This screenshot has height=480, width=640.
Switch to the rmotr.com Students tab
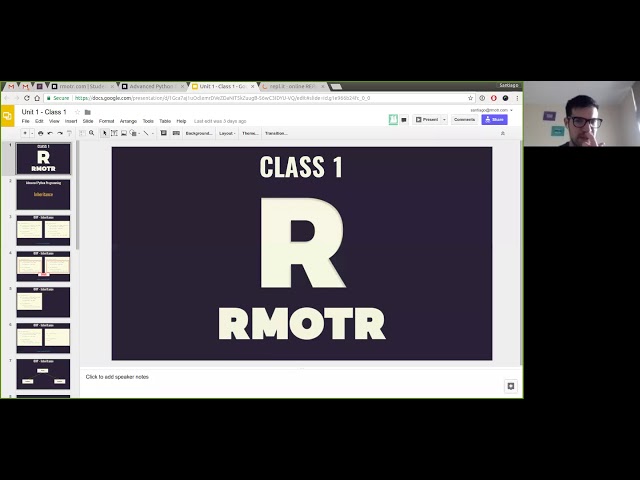tap(82, 87)
